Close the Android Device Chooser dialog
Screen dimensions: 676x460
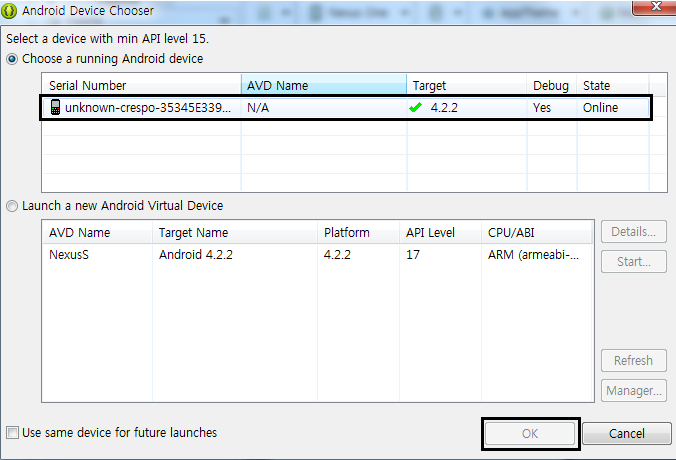655,7
